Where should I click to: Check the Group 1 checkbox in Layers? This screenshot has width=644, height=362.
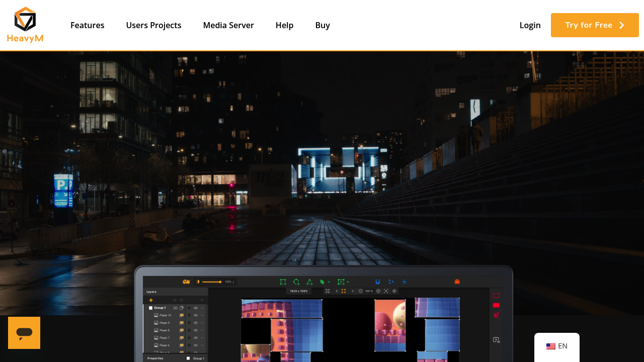pyautogui.click(x=150, y=308)
